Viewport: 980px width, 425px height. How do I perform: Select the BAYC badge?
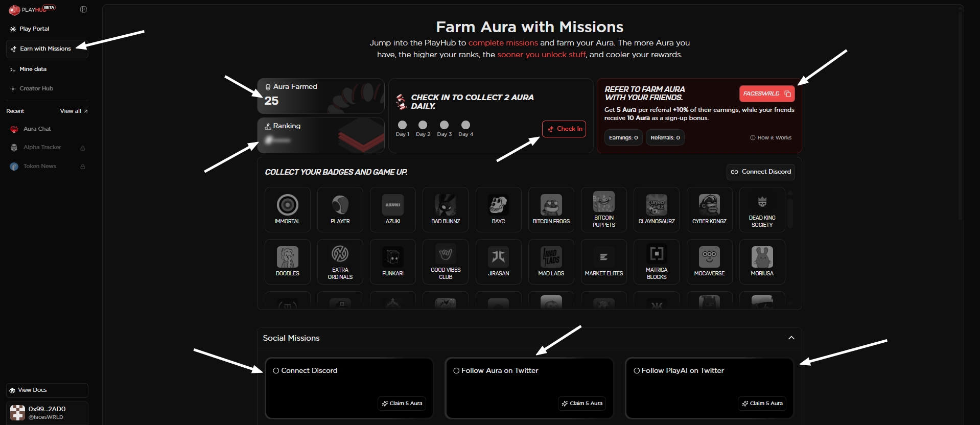[499, 210]
